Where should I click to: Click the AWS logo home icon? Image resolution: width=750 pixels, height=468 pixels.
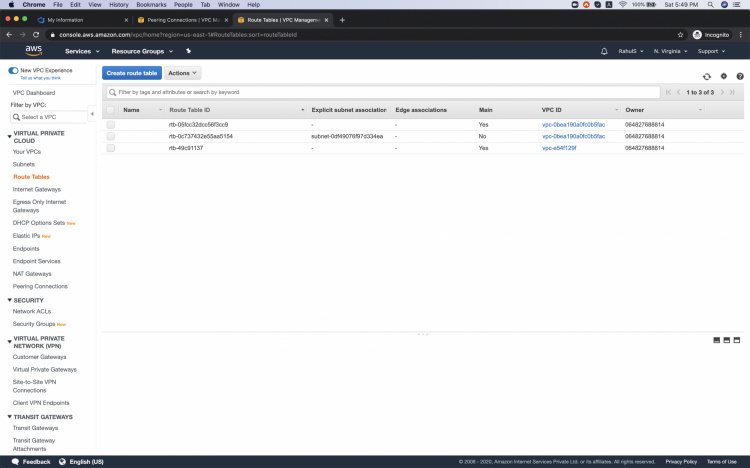(33, 50)
